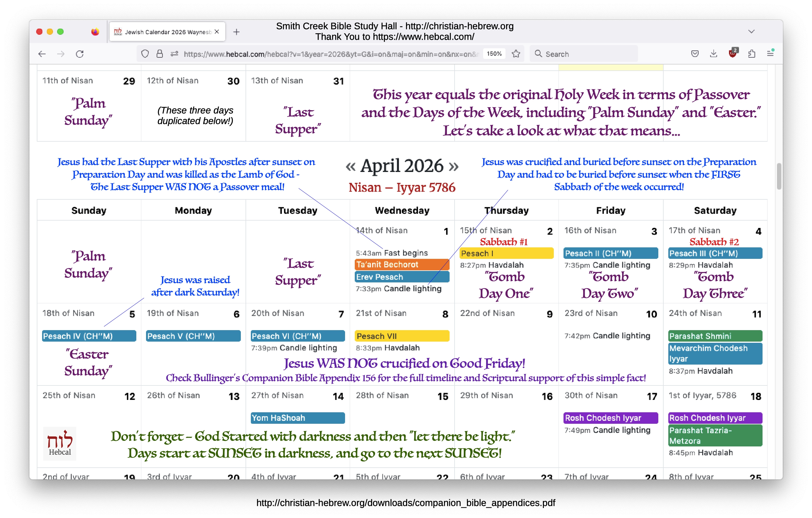Viewport: 812px width, 518px height.
Task: Open the tracking protection shield
Action: [145, 54]
